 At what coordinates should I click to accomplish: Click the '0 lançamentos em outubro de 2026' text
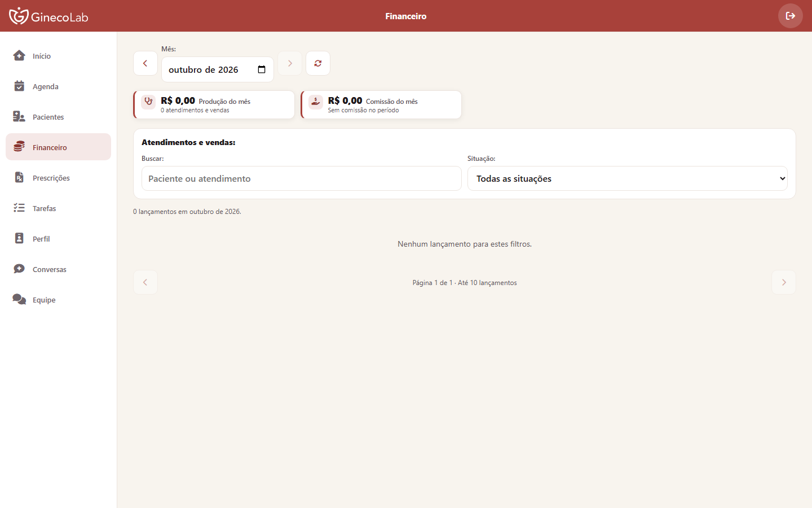[187, 212]
